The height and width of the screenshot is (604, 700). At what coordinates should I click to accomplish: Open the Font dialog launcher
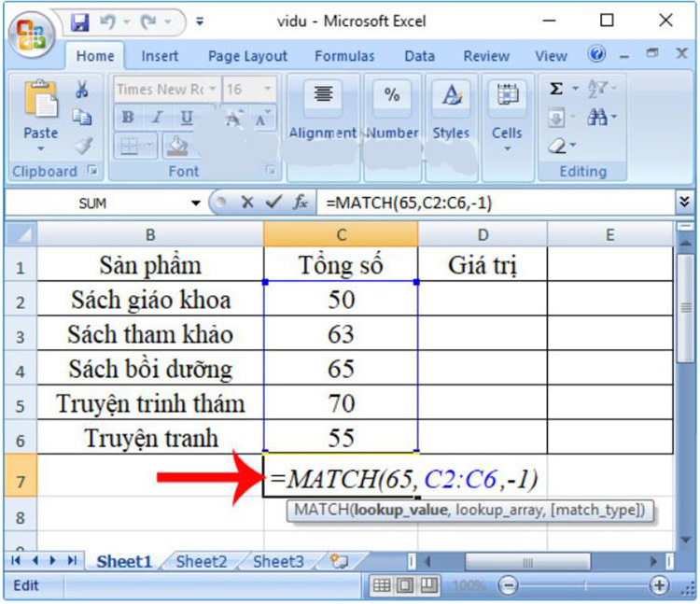click(x=271, y=170)
